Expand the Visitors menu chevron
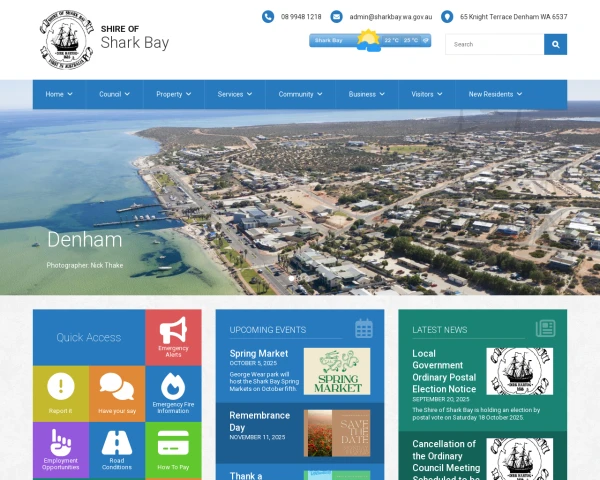The image size is (600, 480). [440, 94]
